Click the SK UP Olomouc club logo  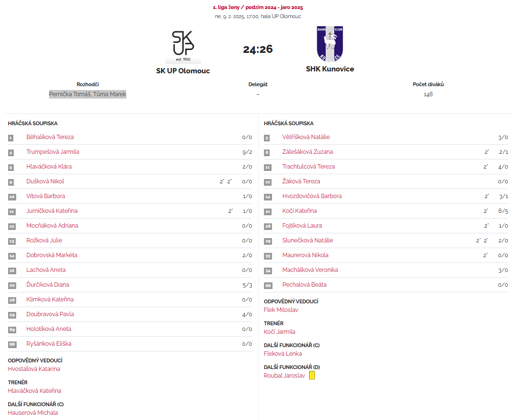pos(183,46)
